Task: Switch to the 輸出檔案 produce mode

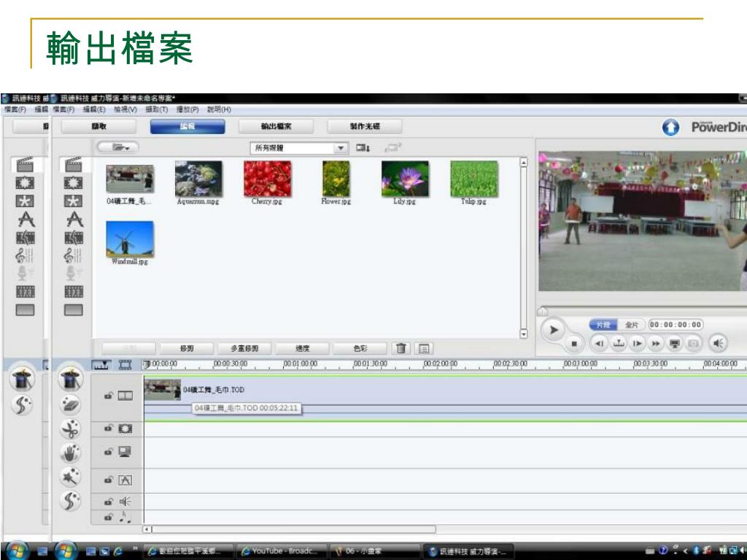Action: point(276,127)
